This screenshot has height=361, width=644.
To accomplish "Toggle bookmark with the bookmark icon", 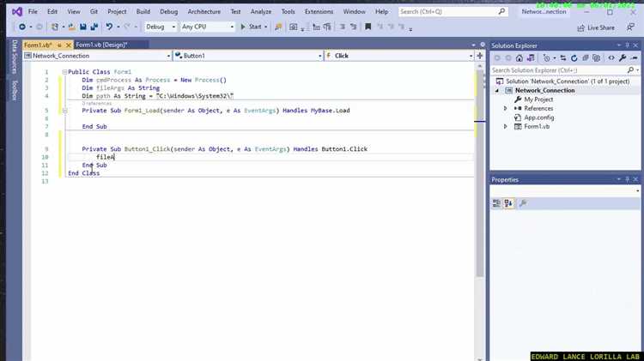I will click(368, 27).
